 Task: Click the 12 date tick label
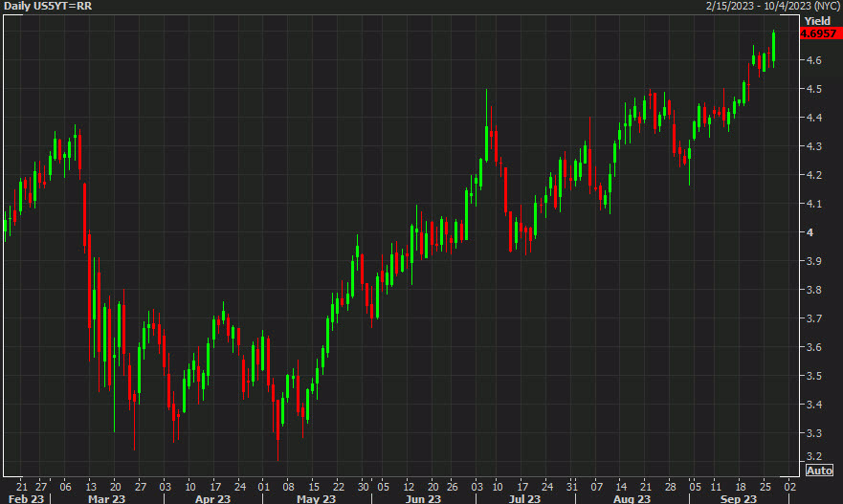[409, 487]
